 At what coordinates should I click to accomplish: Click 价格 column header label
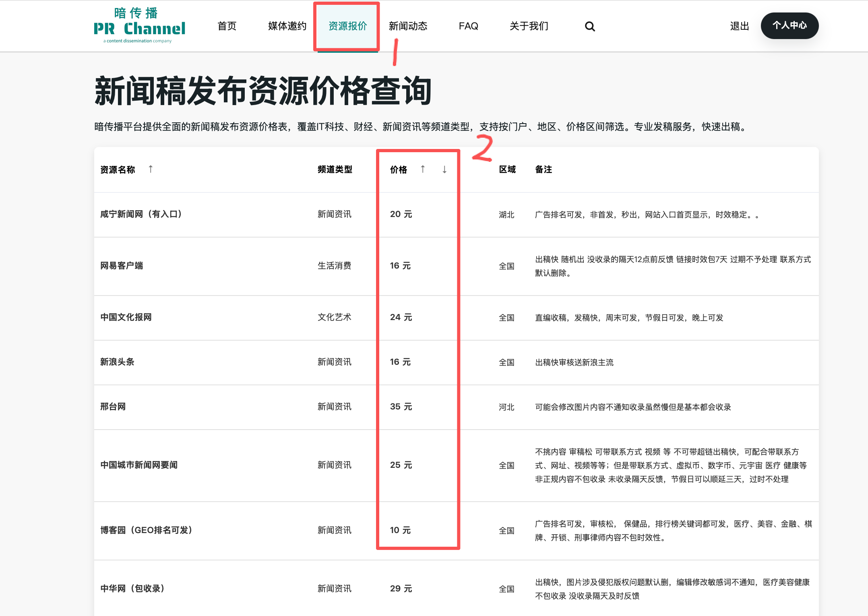[399, 170]
